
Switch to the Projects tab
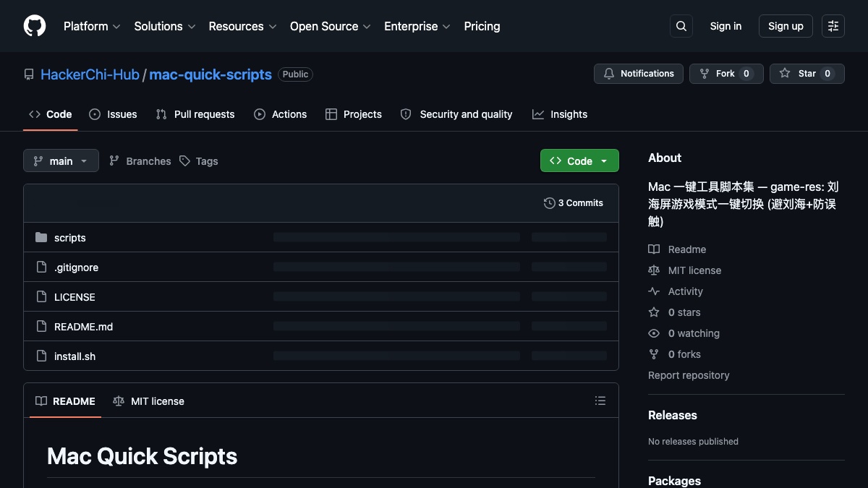(x=354, y=114)
